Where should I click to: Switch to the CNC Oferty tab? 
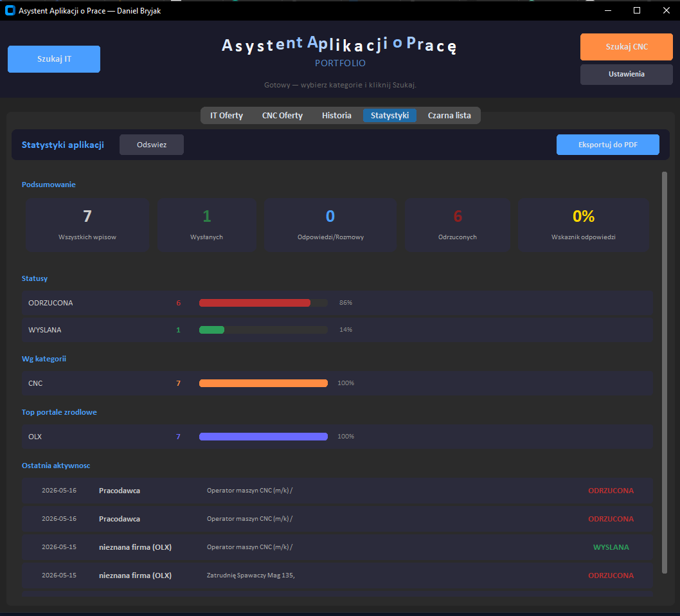click(282, 115)
